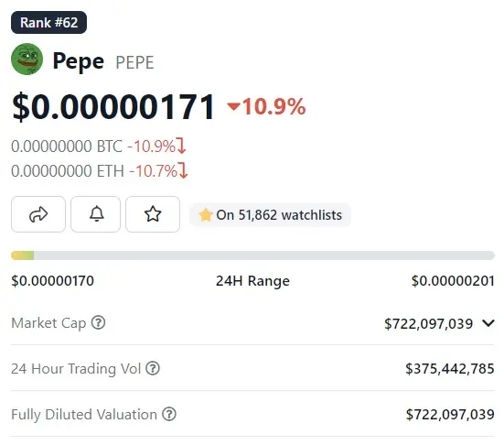
Task: Click On 51,862 watchlists badge
Action: point(270,215)
